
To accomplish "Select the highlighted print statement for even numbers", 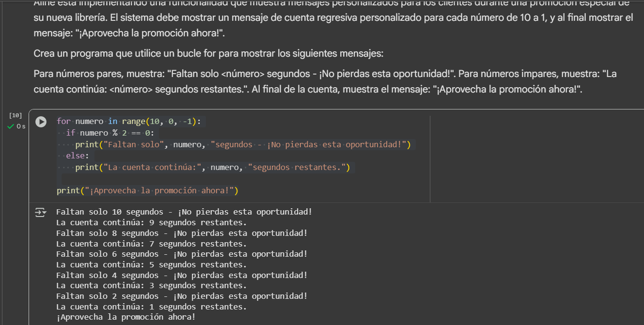I will click(242, 144).
